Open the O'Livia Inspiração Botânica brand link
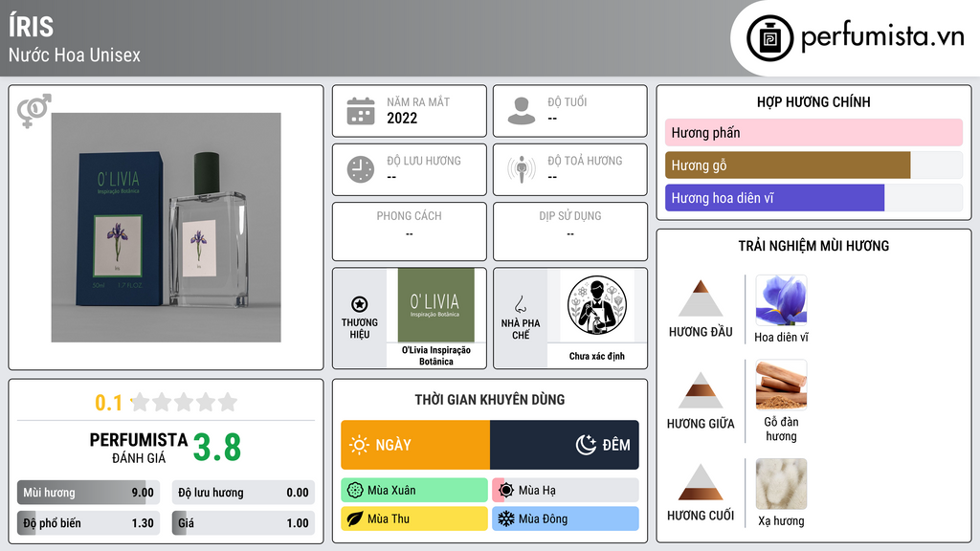Image resolution: width=980 pixels, height=551 pixels. click(x=436, y=318)
